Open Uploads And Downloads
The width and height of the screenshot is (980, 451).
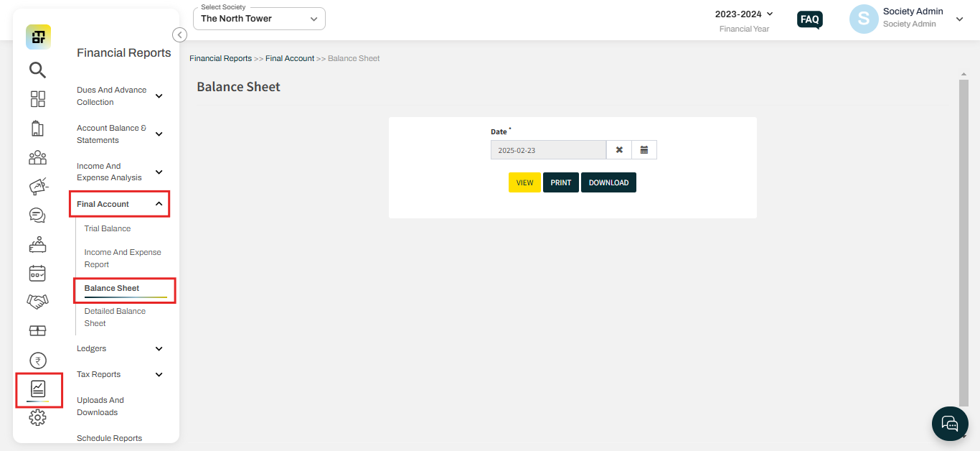pyautogui.click(x=100, y=406)
